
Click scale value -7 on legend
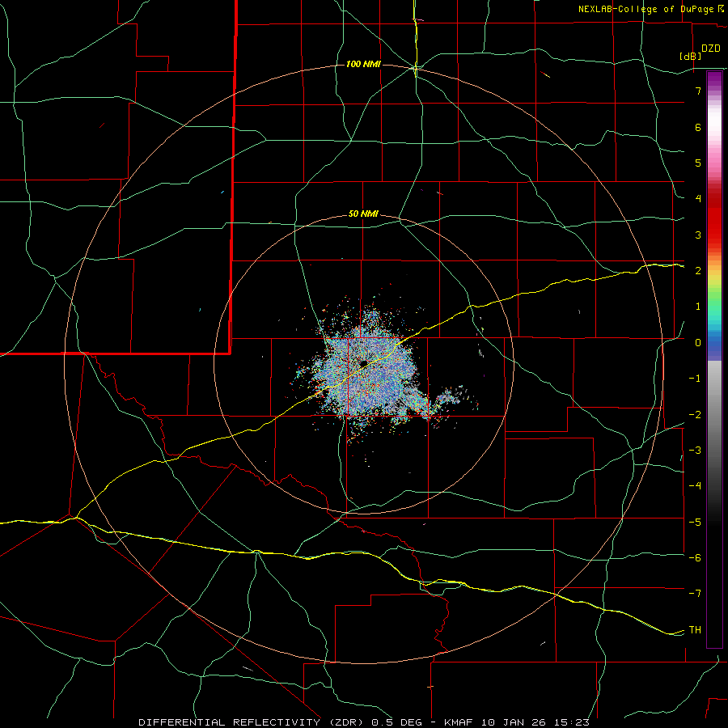[695, 594]
